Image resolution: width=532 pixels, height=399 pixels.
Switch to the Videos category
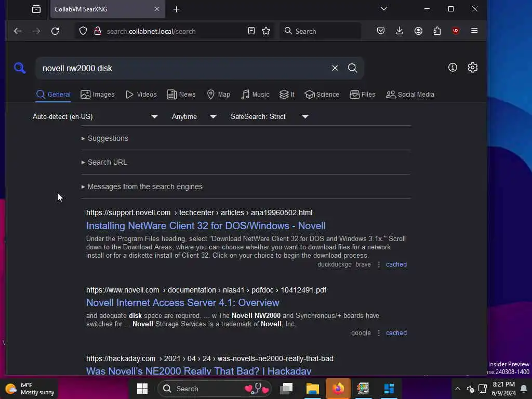point(141,95)
